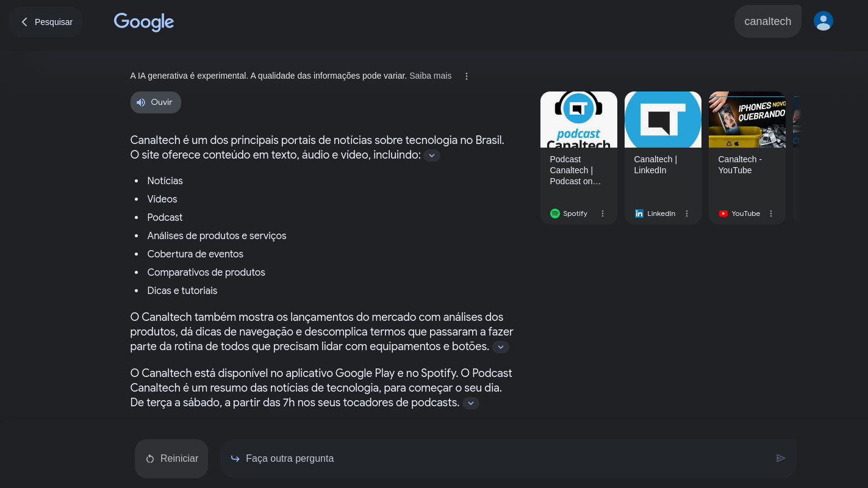868x488 pixels.
Task: Open the user account avatar
Action: tap(823, 21)
